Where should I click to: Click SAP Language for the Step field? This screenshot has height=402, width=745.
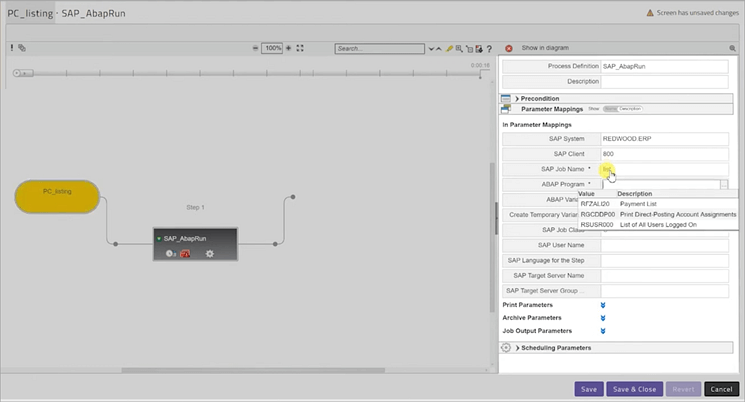[x=664, y=260]
